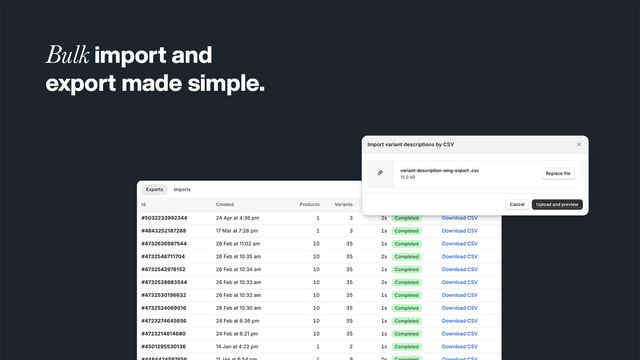The image size is (640, 360).
Task: Select export ID #4501295530136
Action: tap(163, 347)
